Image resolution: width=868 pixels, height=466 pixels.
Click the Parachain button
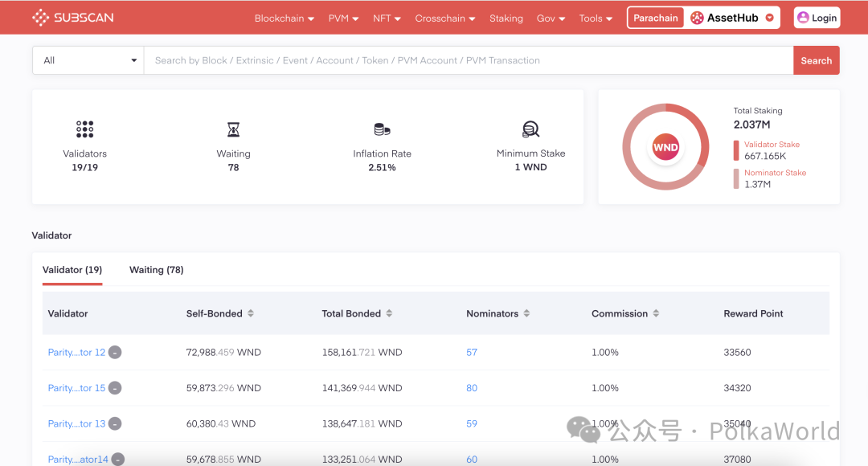(656, 18)
